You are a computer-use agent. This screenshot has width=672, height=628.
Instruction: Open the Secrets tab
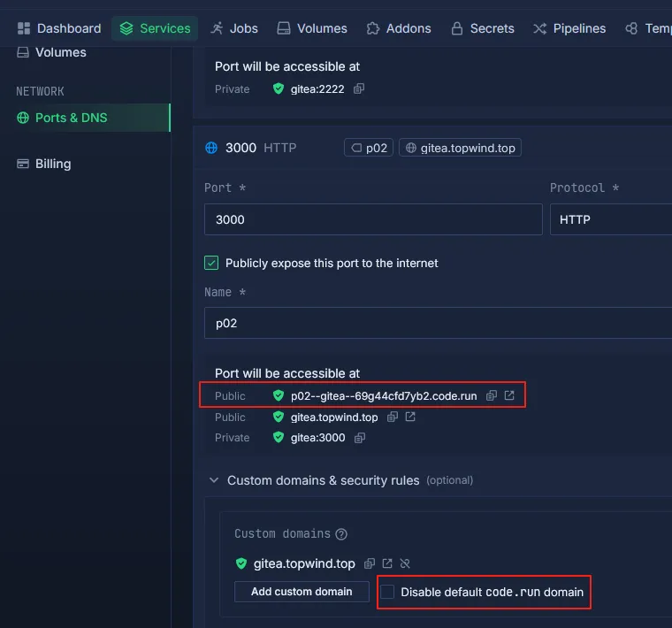[x=483, y=28]
